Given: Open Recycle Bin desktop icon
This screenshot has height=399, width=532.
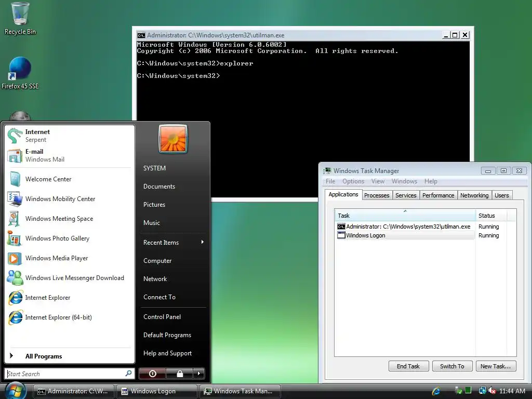Looking at the screenshot, I should click(x=20, y=19).
